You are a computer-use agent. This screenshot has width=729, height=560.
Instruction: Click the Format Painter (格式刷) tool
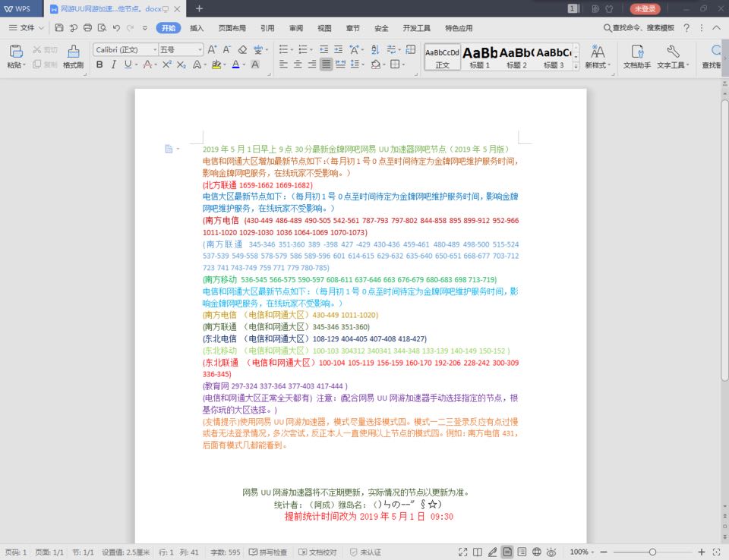[74, 56]
